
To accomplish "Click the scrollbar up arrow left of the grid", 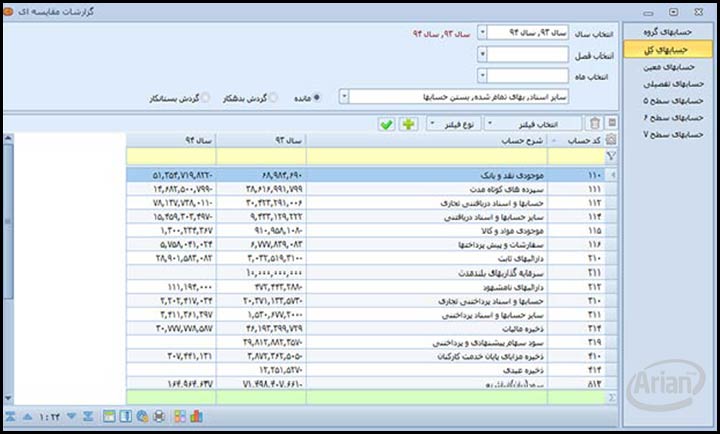I will click(8, 138).
